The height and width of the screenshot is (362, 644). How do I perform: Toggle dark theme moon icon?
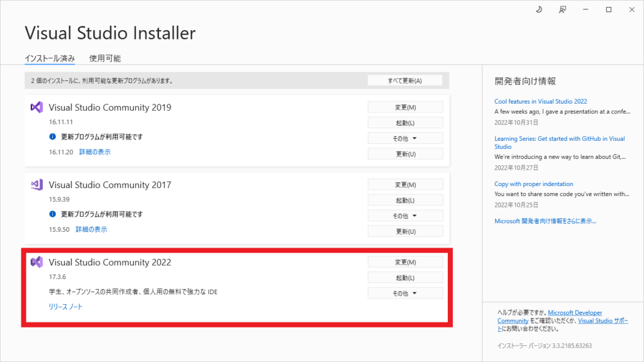click(539, 9)
